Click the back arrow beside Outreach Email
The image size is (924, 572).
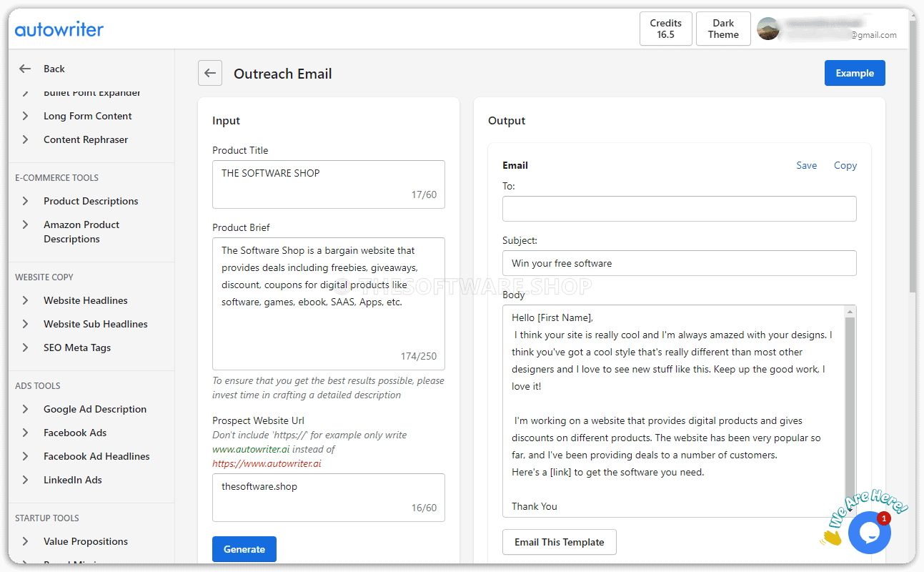tap(209, 73)
